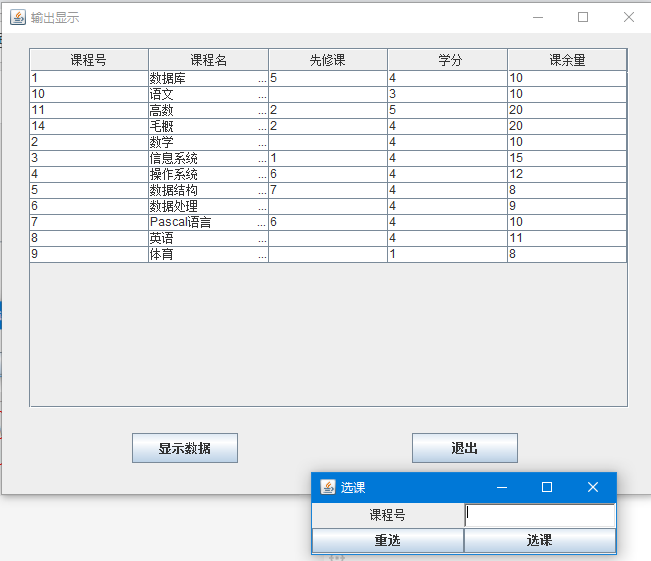Click the remaining seats 15 in 信息系统 row

click(567, 158)
